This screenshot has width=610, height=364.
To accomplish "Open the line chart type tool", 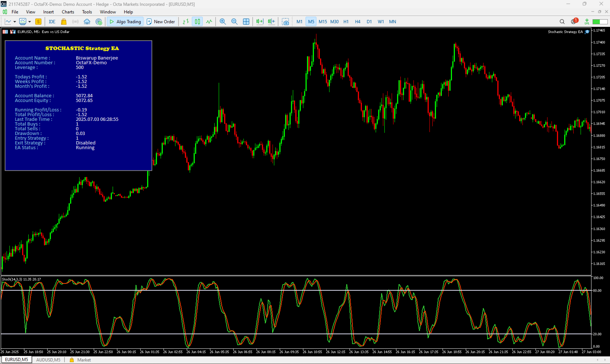I will 8,22.
